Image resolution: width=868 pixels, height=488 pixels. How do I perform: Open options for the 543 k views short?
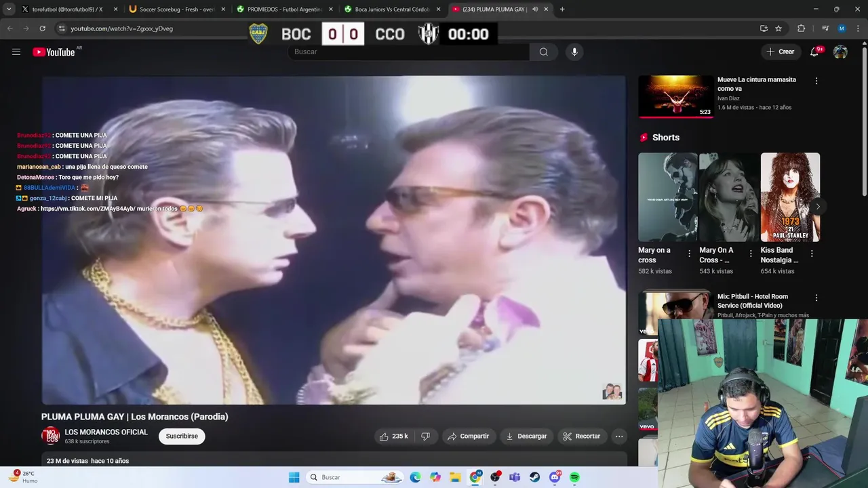coord(751,253)
